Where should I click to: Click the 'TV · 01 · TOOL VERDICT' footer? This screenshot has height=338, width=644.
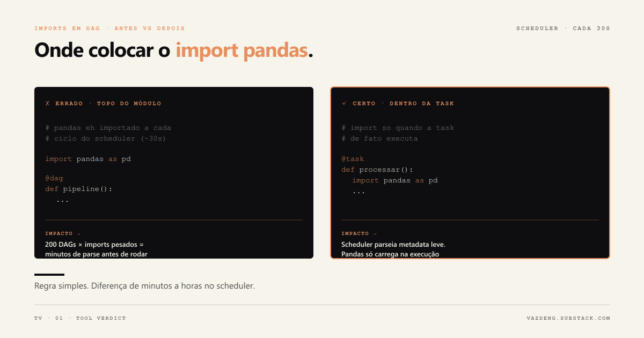(80, 318)
